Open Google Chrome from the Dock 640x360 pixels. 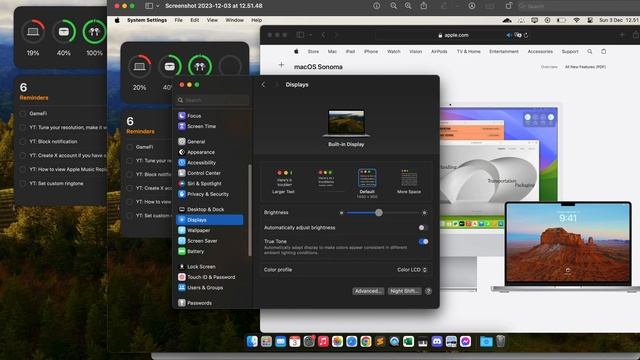click(366, 341)
